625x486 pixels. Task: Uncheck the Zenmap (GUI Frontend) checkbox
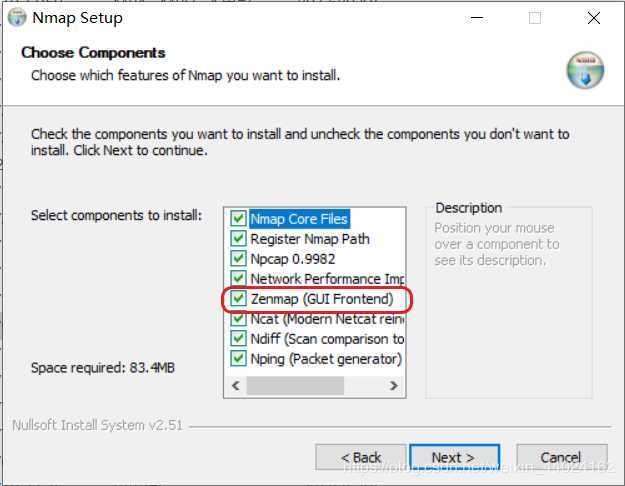point(238,298)
